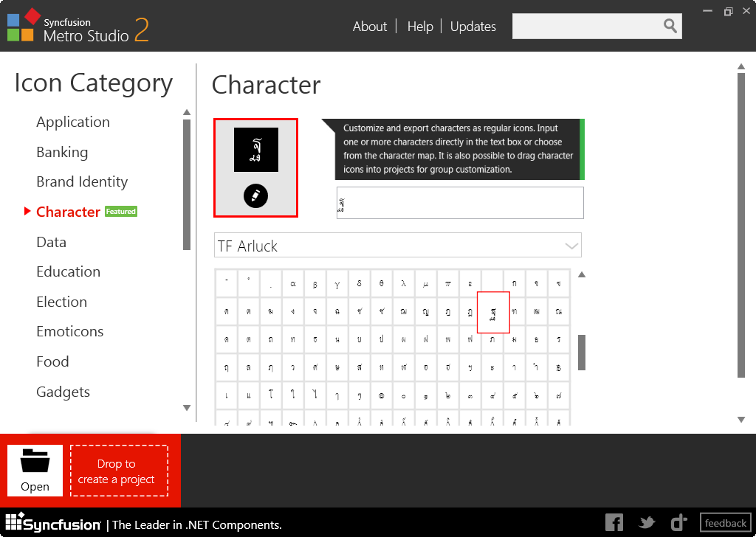This screenshot has width=756, height=537.
Task: Select the Data icon category
Action: pyautogui.click(x=52, y=242)
